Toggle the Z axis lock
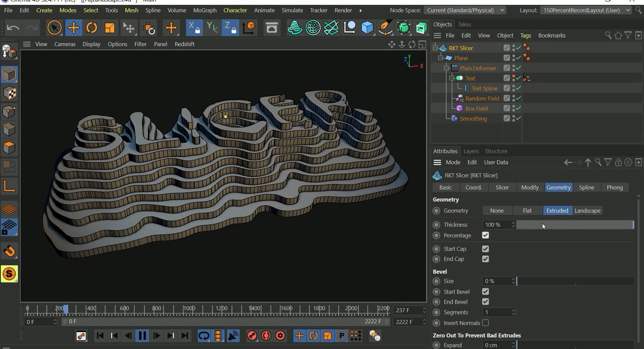This screenshot has height=349, width=644. tap(230, 28)
